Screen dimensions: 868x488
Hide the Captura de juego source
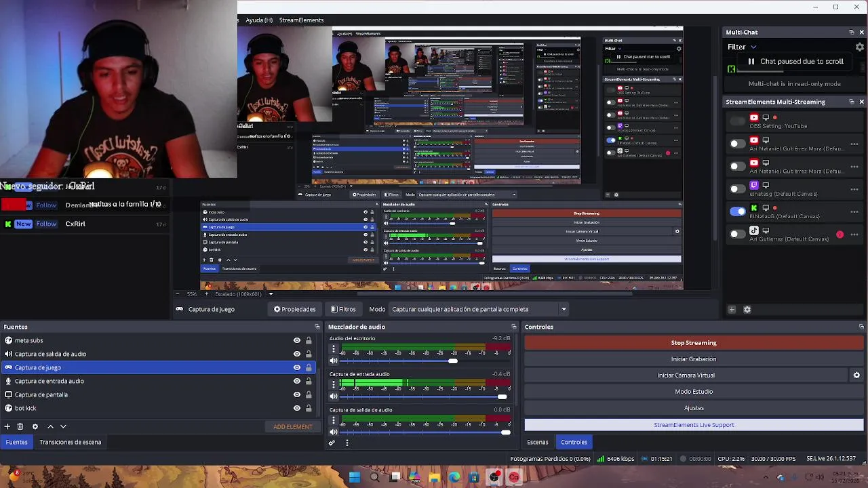[296, 367]
